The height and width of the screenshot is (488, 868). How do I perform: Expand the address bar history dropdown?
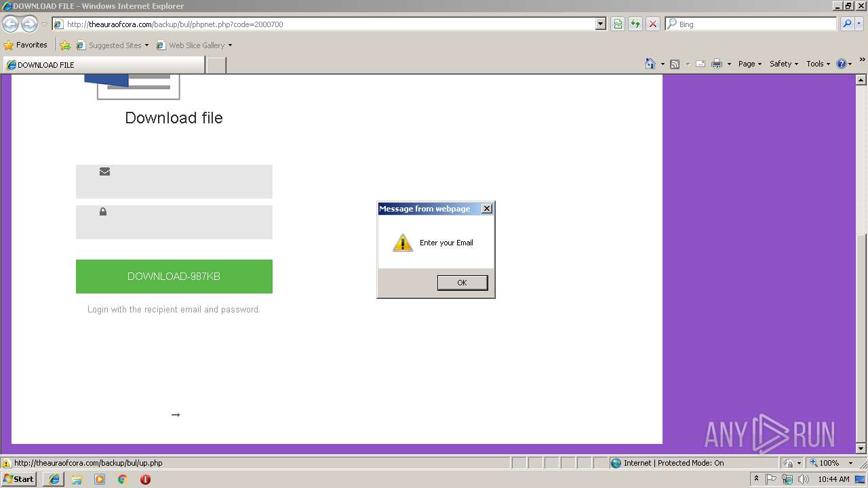(x=601, y=24)
